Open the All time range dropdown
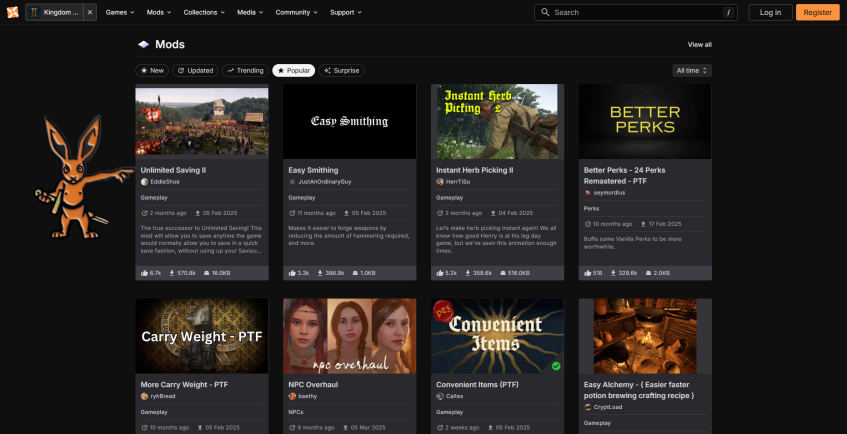Viewport: 847px width, 434px height. pyautogui.click(x=692, y=71)
